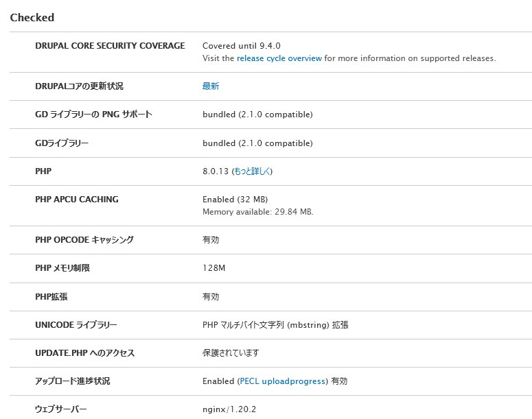Select the GD ライブラリーの PNG サポート label
The width and height of the screenshot is (532, 419).
[93, 115]
